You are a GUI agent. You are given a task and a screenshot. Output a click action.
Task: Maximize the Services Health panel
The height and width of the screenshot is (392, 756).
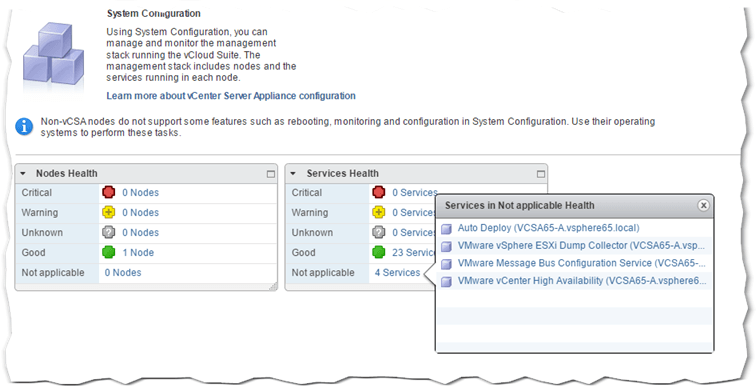540,174
